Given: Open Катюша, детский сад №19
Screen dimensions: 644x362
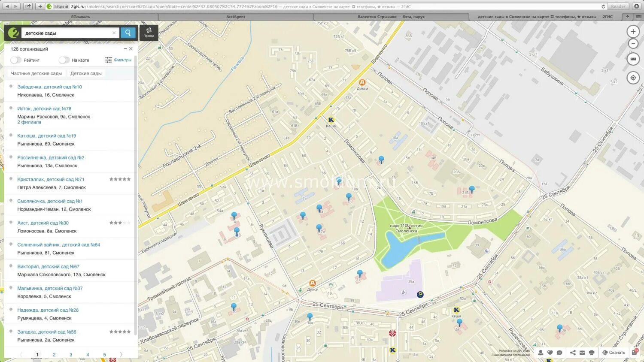Looking at the screenshot, I should [46, 136].
